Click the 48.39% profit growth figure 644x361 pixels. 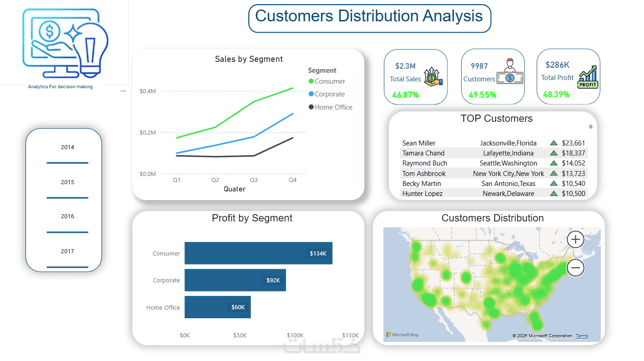556,95
